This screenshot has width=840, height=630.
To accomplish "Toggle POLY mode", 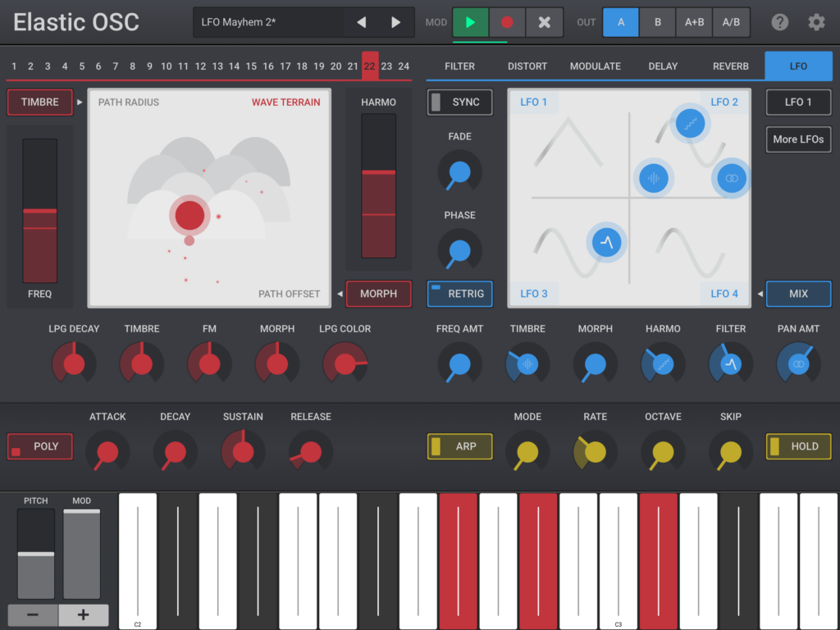I will [x=40, y=446].
